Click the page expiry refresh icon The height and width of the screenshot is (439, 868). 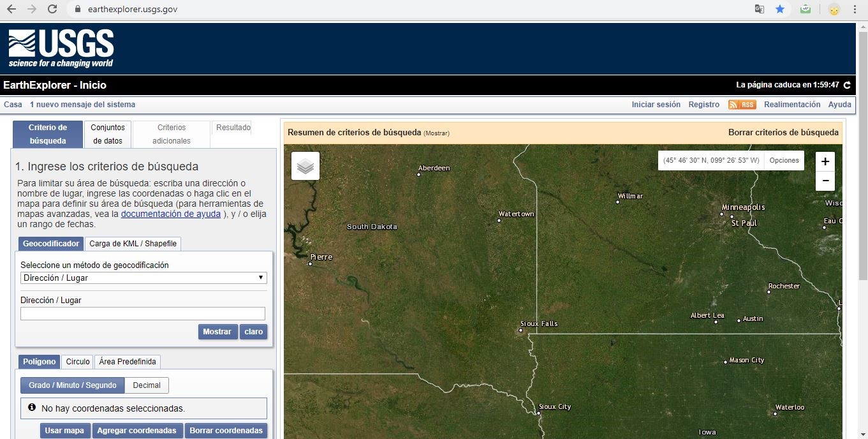coord(847,86)
